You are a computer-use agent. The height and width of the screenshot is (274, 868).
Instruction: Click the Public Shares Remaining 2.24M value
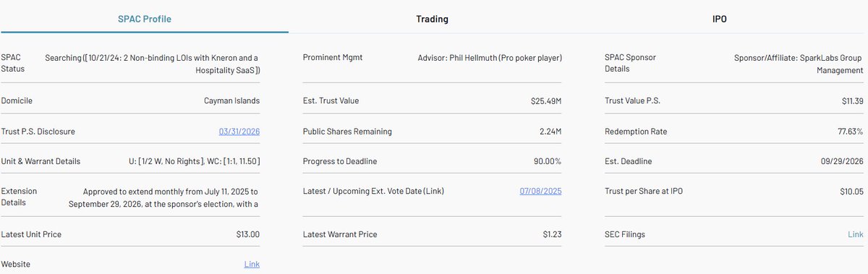point(550,132)
